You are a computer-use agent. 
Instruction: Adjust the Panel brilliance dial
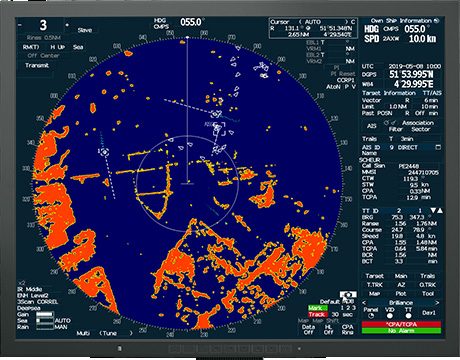370,316
